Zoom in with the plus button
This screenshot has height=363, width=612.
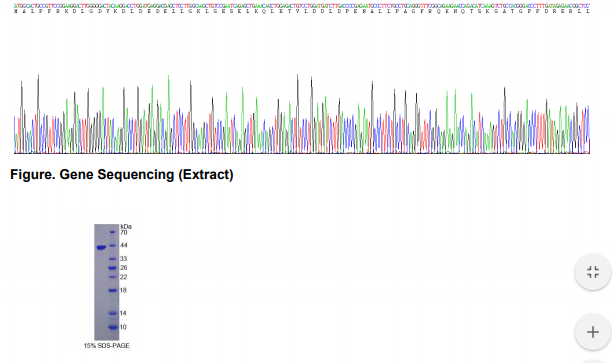click(593, 332)
